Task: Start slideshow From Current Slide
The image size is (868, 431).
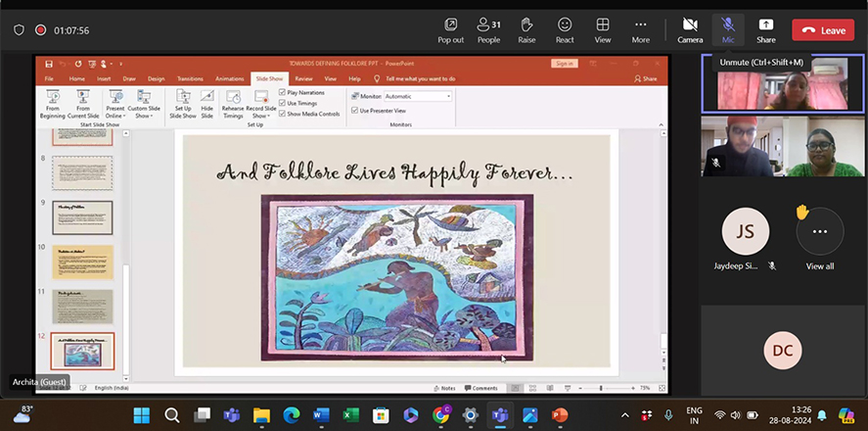Action: 83,104
